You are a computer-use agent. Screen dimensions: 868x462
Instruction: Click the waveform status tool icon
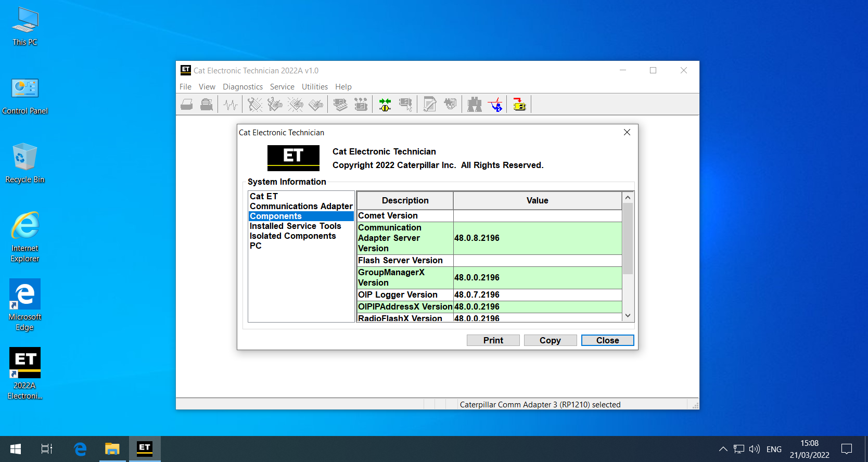[230, 105]
